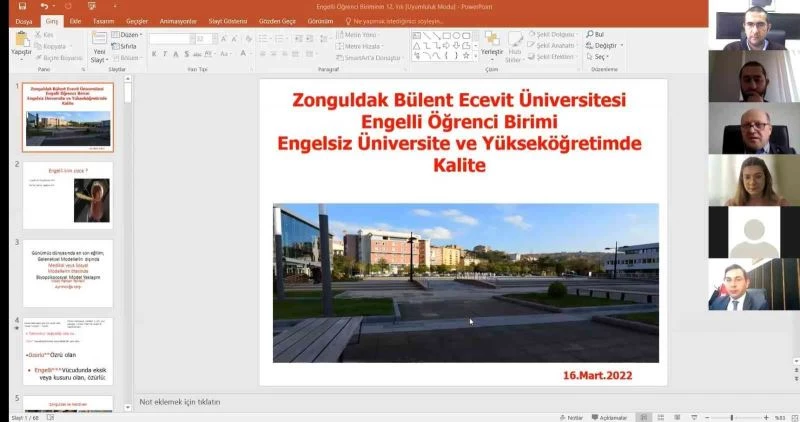Click the Yapıştır paste icon

click(21, 40)
